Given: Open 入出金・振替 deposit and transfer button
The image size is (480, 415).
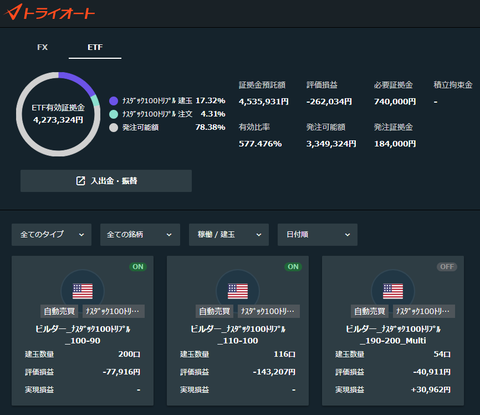Looking at the screenshot, I should (x=106, y=181).
